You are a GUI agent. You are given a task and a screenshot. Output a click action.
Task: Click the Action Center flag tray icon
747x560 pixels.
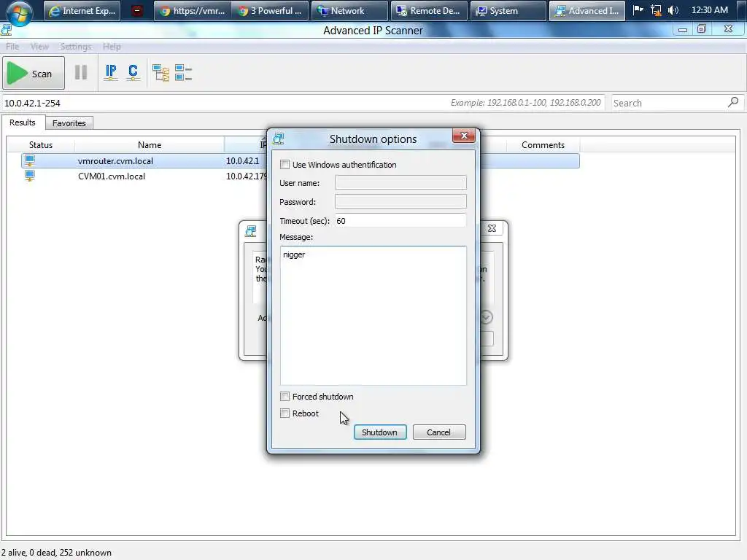pyautogui.click(x=638, y=10)
